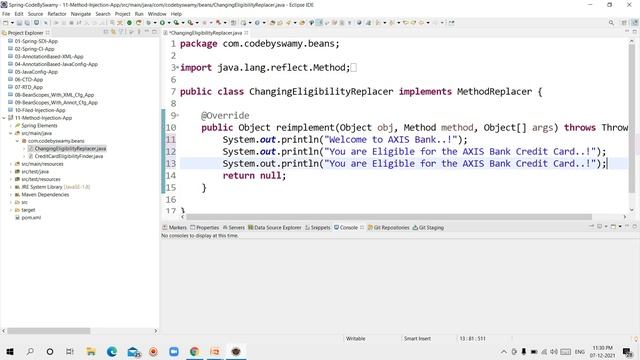640x360 pixels.
Task: Open the Refactor menu
Action: coord(57,14)
